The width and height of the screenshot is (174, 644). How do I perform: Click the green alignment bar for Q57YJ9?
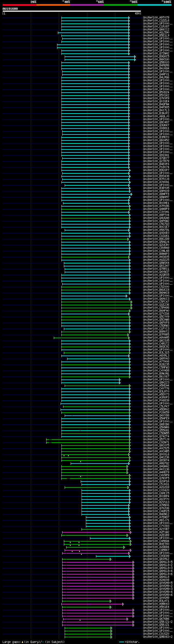coord(88,439)
